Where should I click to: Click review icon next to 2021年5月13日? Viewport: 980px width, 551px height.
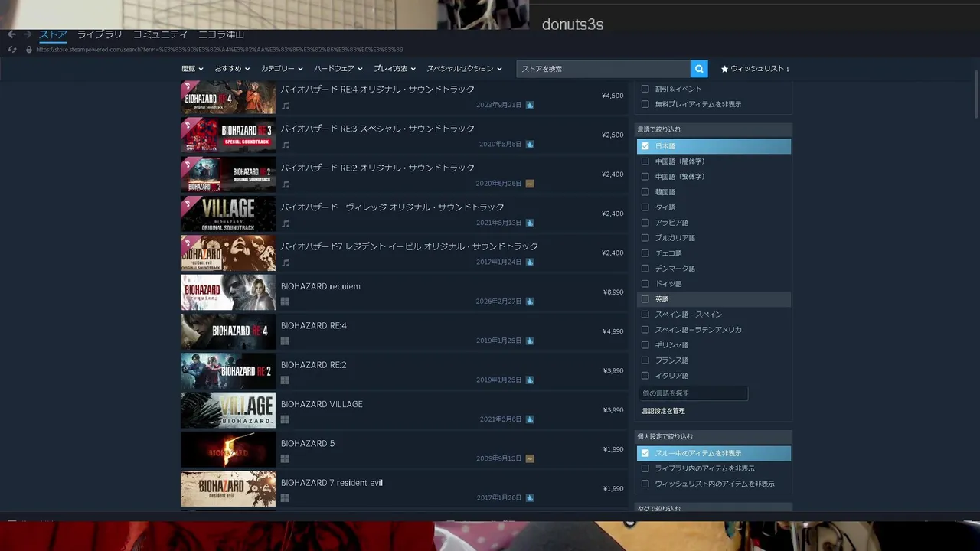[x=530, y=223]
